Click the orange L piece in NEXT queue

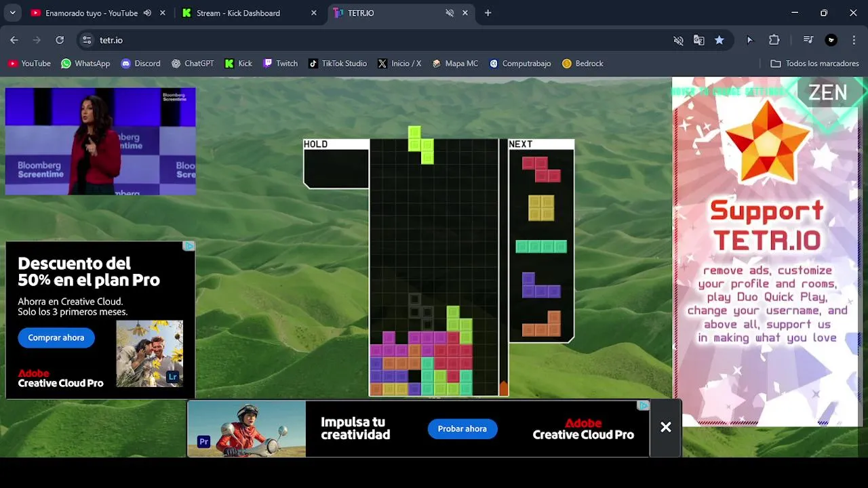(541, 324)
